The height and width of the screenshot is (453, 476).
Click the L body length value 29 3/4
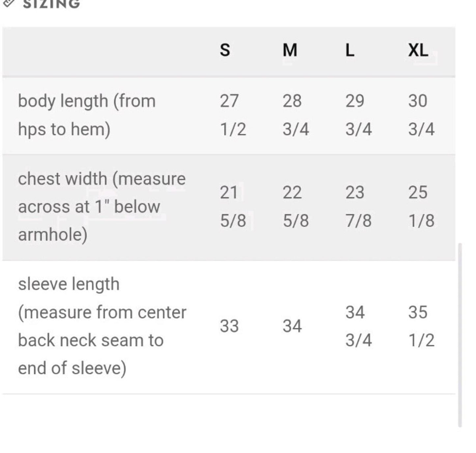(358, 115)
